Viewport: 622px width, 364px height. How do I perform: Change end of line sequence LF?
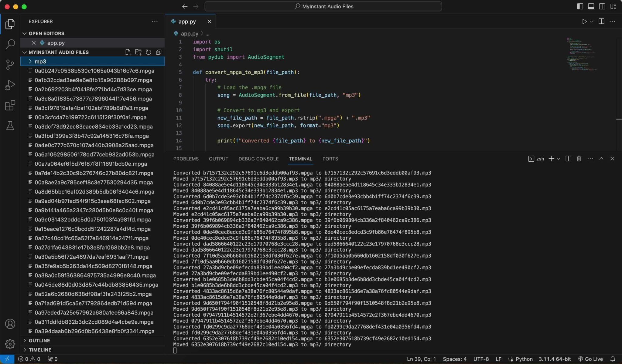(498, 359)
